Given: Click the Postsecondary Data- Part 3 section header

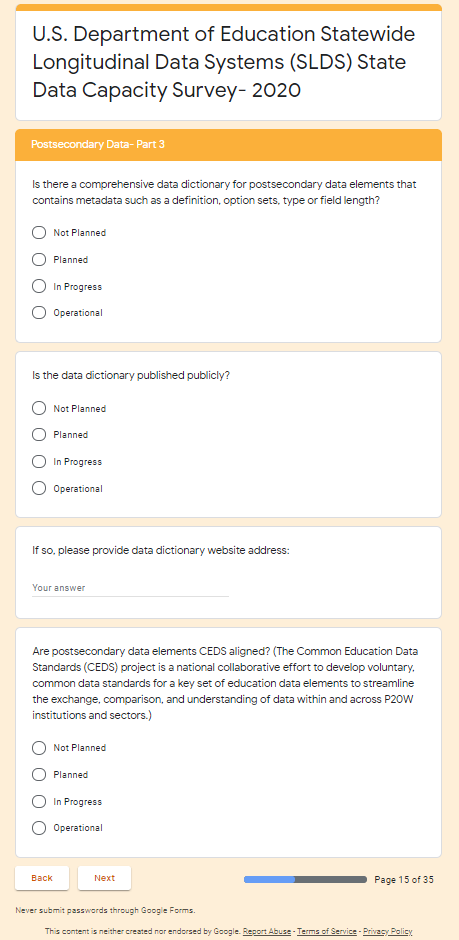Looking at the screenshot, I should pos(228,144).
